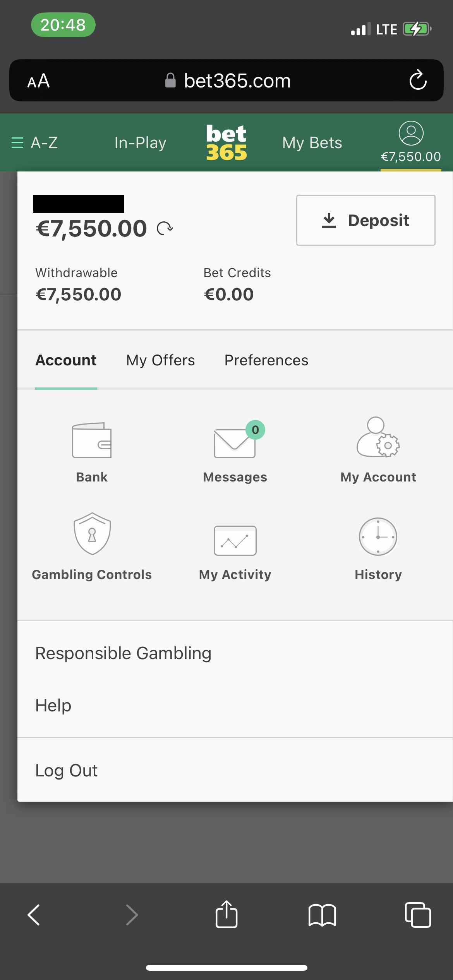
Task: Open My Activity chart icon
Action: click(235, 540)
